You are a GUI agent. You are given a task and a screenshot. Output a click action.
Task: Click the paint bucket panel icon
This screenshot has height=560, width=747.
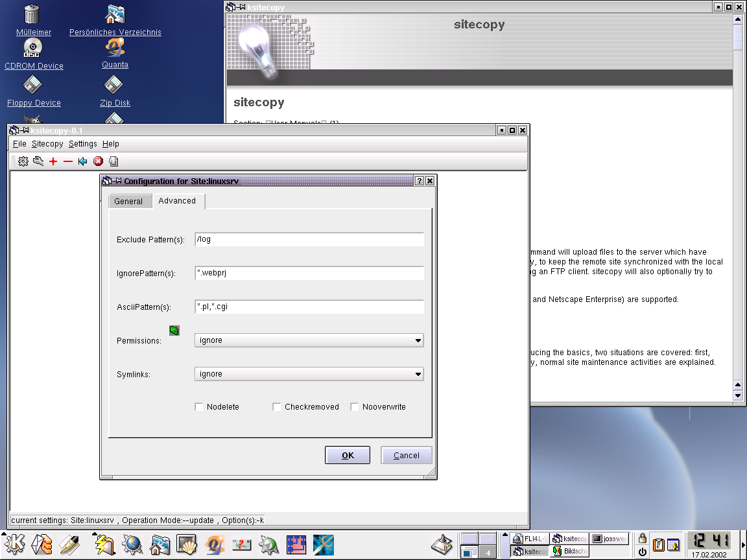(442, 544)
